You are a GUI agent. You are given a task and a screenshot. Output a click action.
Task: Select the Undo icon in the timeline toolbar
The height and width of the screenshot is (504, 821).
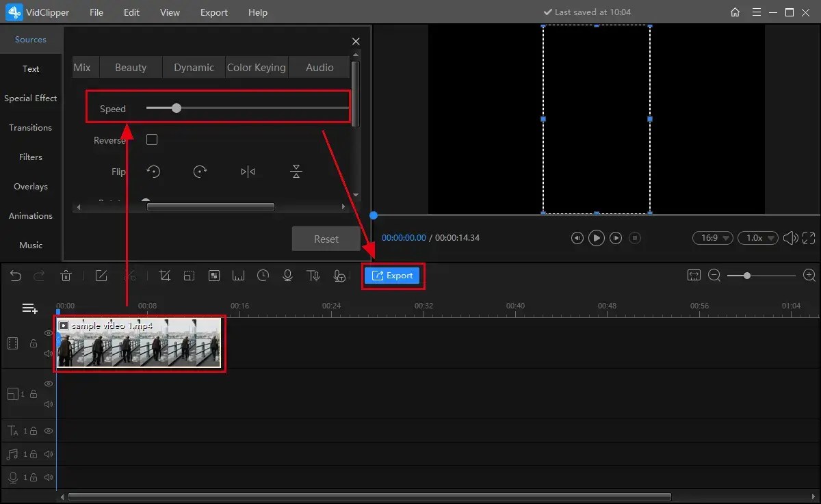click(15, 276)
